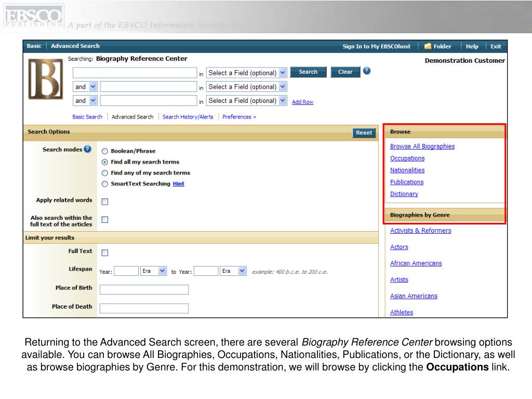Click the Search button
Viewport: 532px width, 399px height.
pos(308,72)
